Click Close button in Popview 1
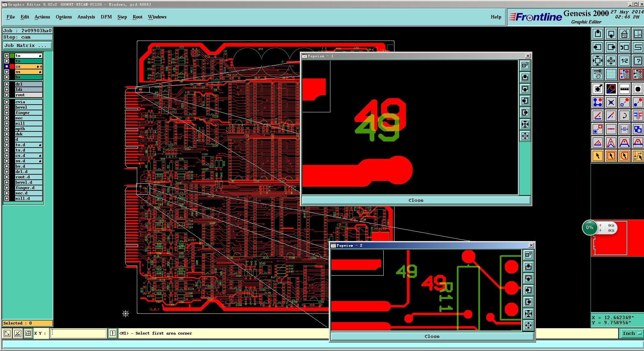This screenshot has height=351, width=644. (x=416, y=200)
